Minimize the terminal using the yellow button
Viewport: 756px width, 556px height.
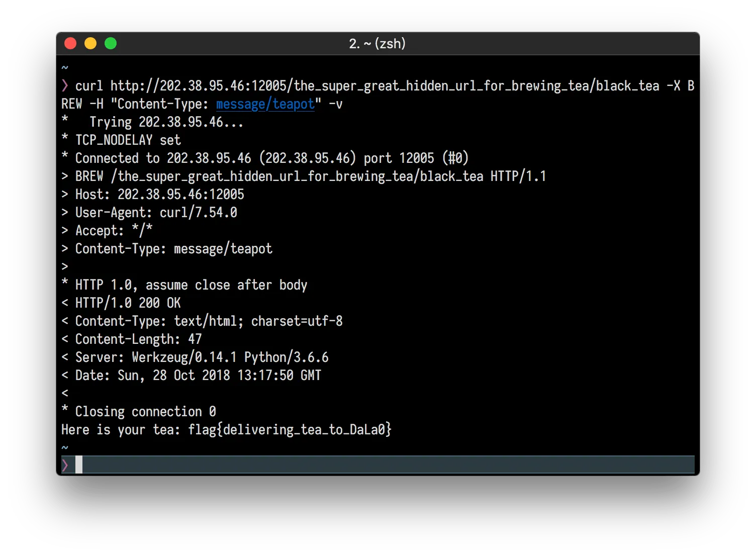pos(90,44)
